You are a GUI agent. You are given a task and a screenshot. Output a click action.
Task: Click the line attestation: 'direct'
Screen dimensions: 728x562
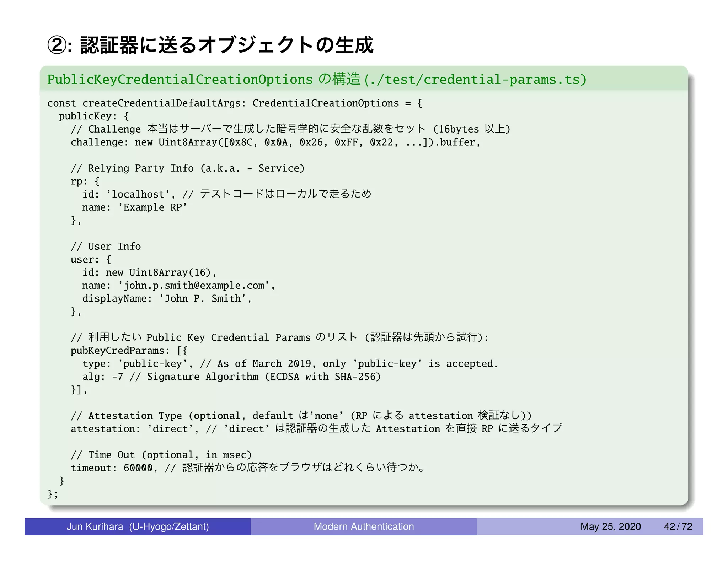pos(316,429)
